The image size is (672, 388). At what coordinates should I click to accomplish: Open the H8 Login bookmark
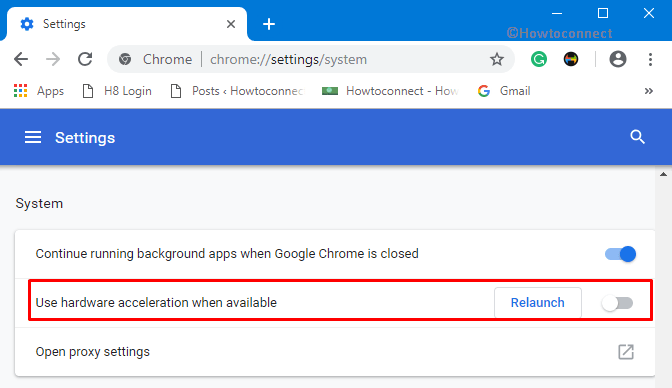pos(117,91)
